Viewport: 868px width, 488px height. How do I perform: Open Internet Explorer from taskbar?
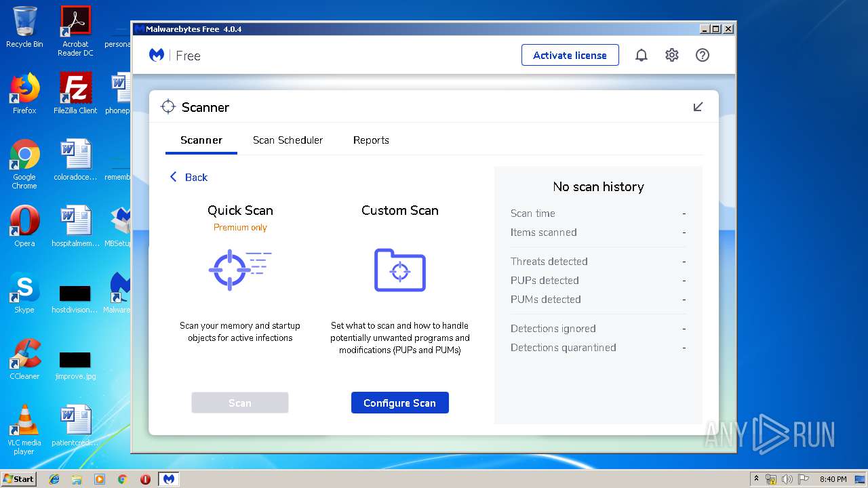[x=54, y=479]
